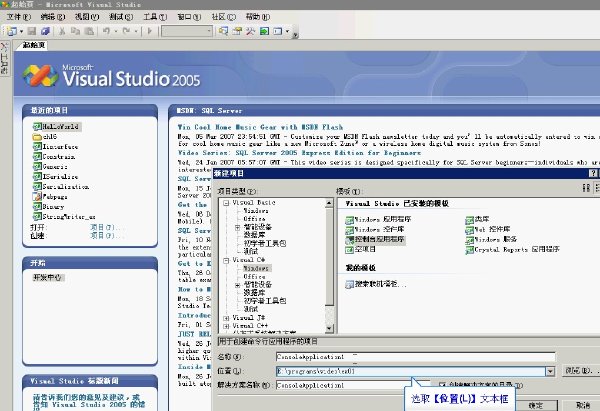Open the 位置(L) combo dropdown arrow
Viewport: 600px width, 411px height.
550,371
